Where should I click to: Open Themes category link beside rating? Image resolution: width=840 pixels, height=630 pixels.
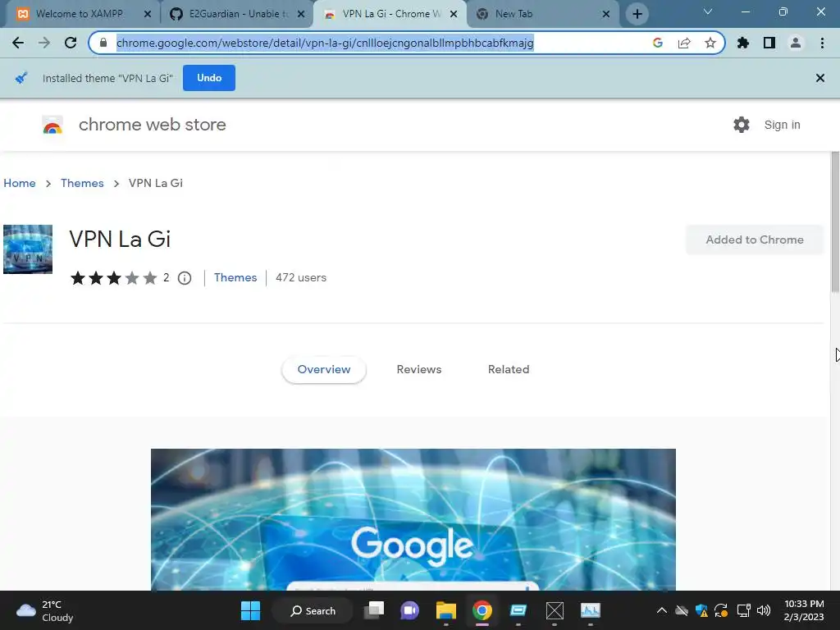tap(235, 277)
